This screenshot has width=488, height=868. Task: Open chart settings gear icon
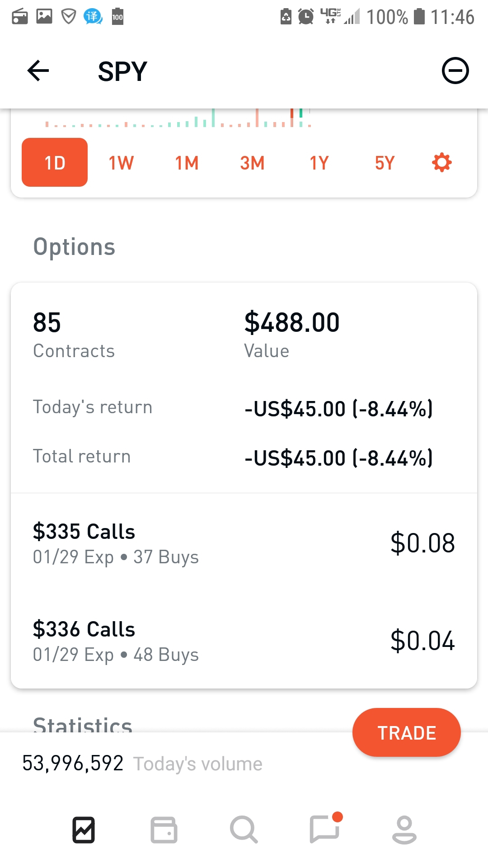pyautogui.click(x=441, y=162)
